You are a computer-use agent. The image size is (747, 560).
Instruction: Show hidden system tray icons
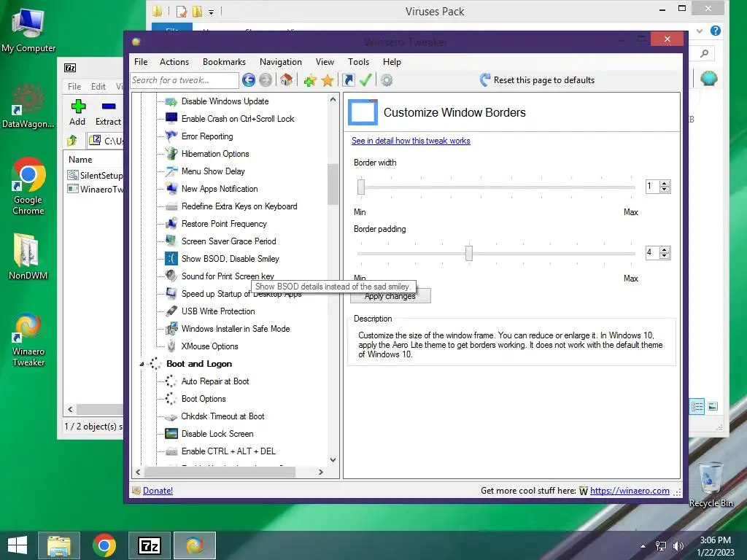pyautogui.click(x=643, y=546)
